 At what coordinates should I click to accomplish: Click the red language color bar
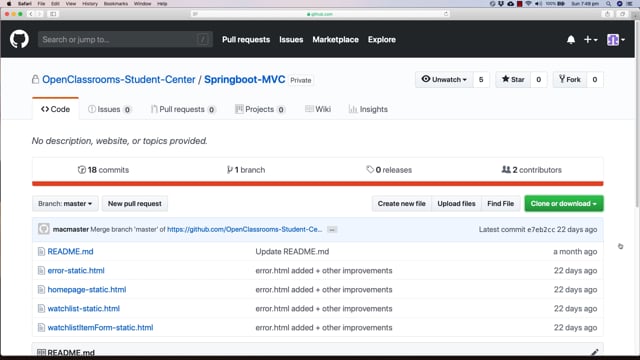pos(318,184)
